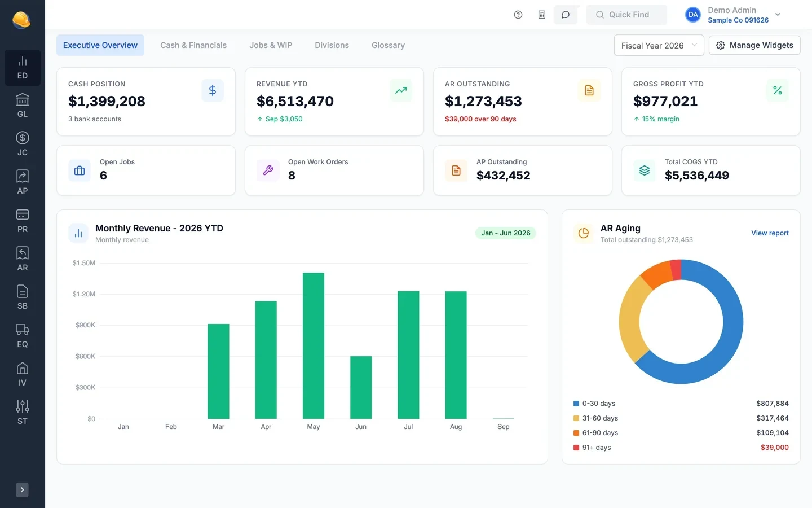Open the calculator icon in the header
The width and height of the screenshot is (812, 508).
542,15
